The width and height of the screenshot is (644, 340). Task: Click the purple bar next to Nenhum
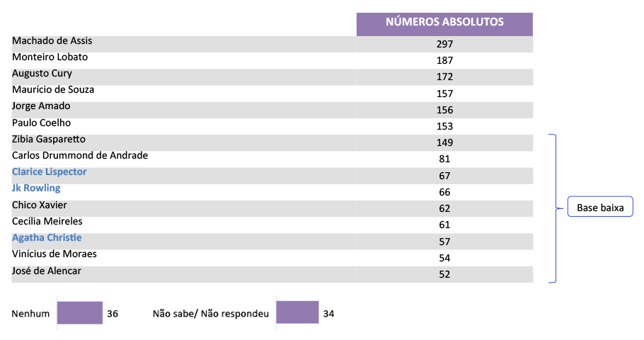point(80,313)
